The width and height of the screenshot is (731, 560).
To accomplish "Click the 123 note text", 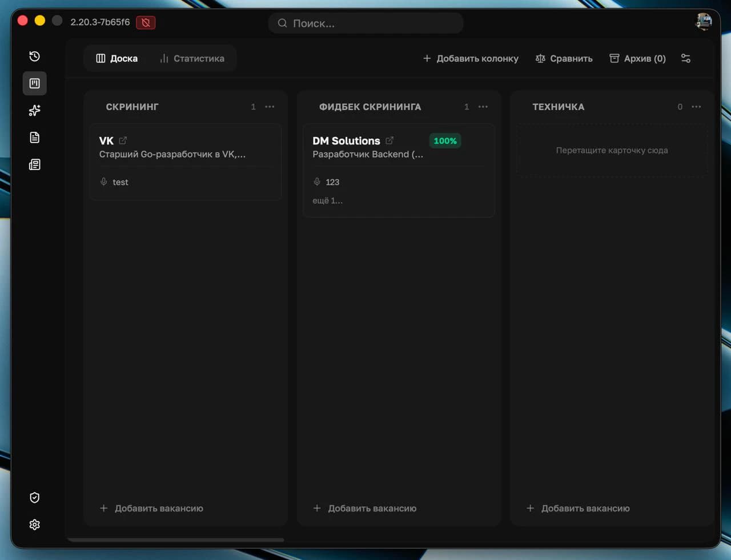I will [x=332, y=182].
